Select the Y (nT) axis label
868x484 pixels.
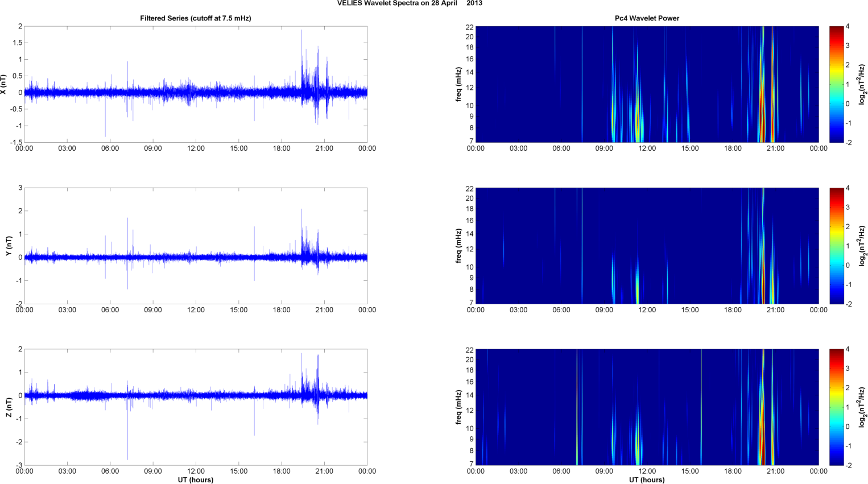[9, 246]
